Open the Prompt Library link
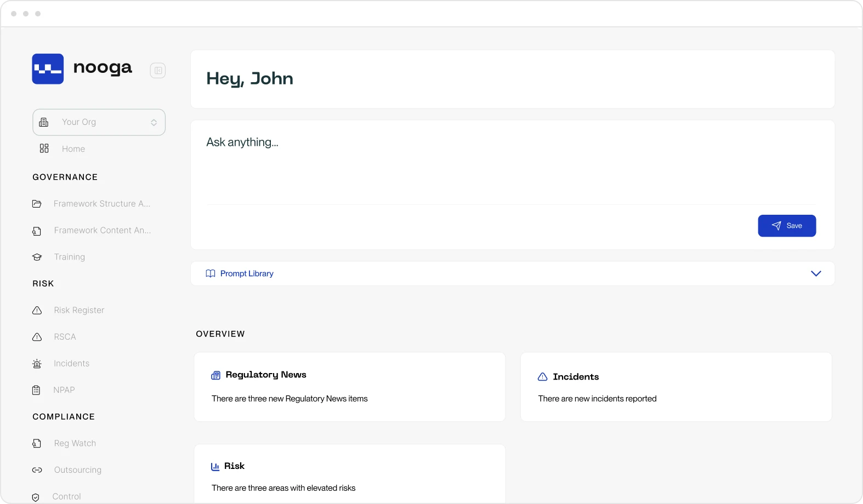 click(247, 273)
